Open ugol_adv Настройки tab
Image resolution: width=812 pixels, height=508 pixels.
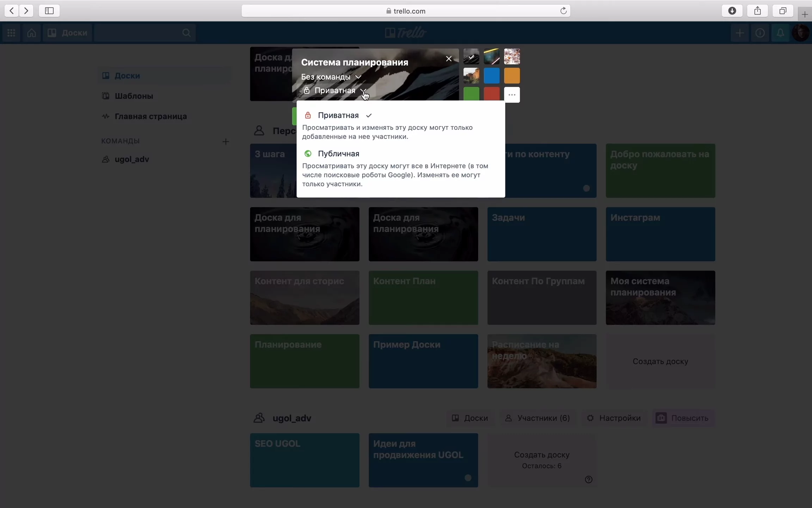coord(614,418)
